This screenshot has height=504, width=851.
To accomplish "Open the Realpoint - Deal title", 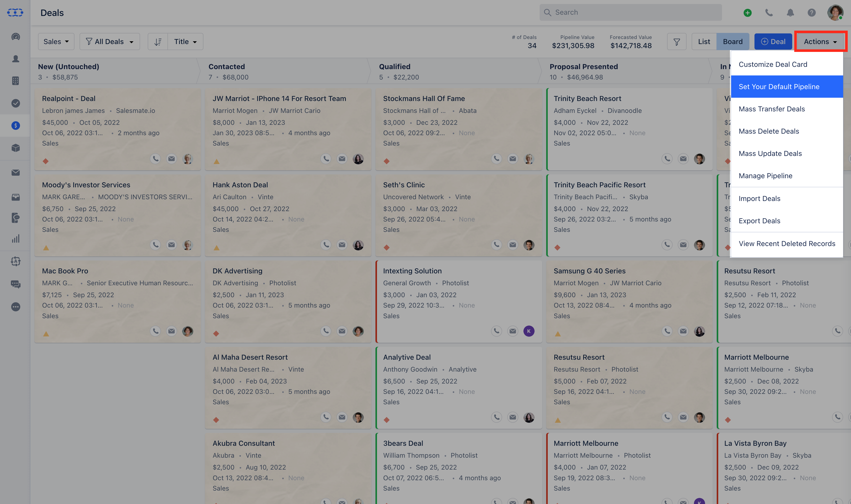I will pos(69,98).
